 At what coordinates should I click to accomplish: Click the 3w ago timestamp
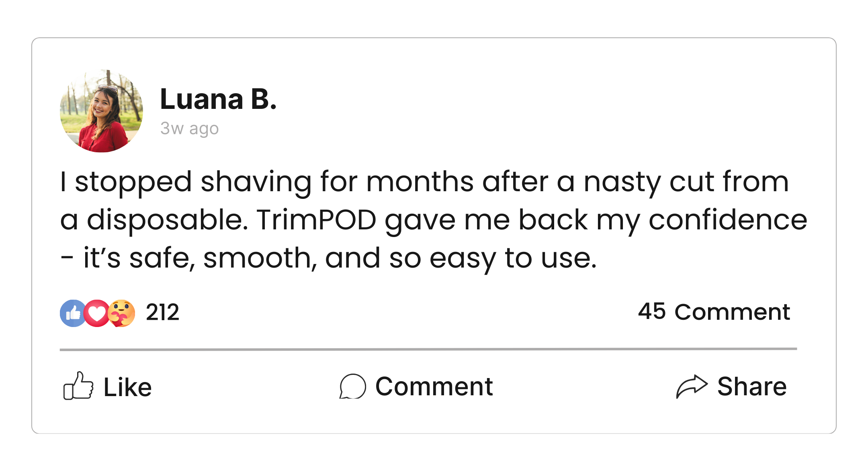click(x=189, y=129)
